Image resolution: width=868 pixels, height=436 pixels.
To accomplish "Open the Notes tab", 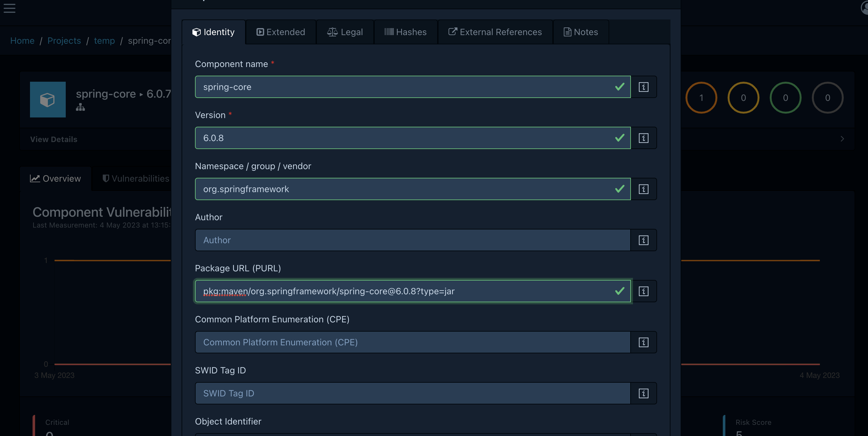I will [x=581, y=32].
